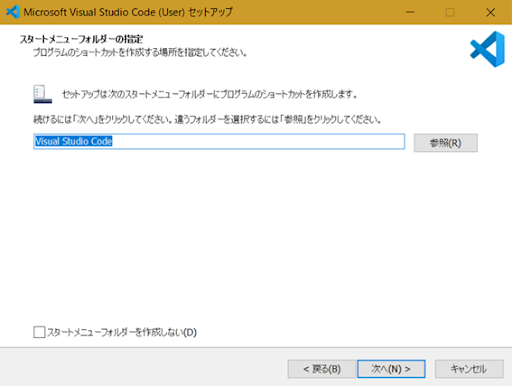Go back with < 戻る(B) button
Image resolution: width=512 pixels, height=386 pixels.
[322, 369]
